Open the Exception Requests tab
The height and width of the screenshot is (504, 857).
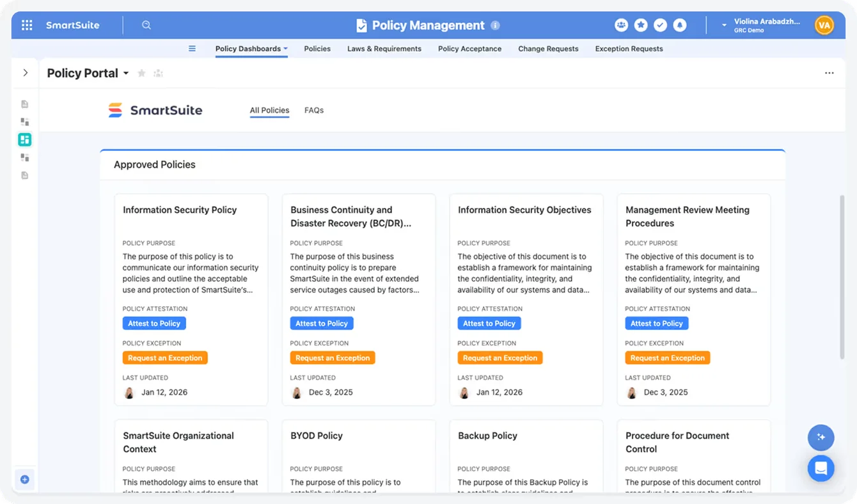click(x=629, y=49)
